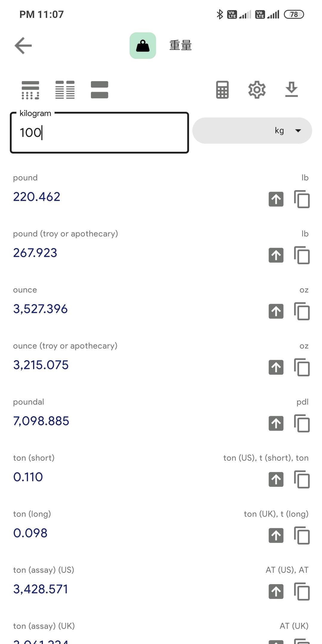Open settings gear
Screen dimensions: 322x644
click(x=257, y=90)
